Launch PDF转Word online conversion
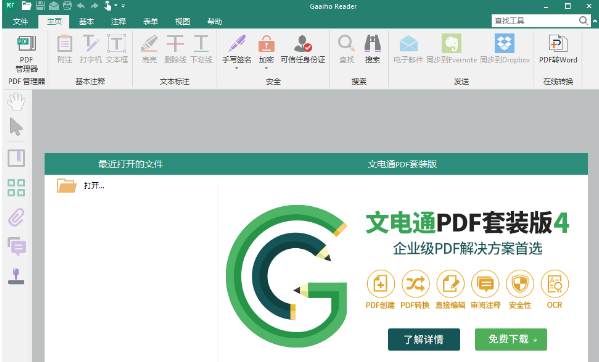 click(558, 48)
